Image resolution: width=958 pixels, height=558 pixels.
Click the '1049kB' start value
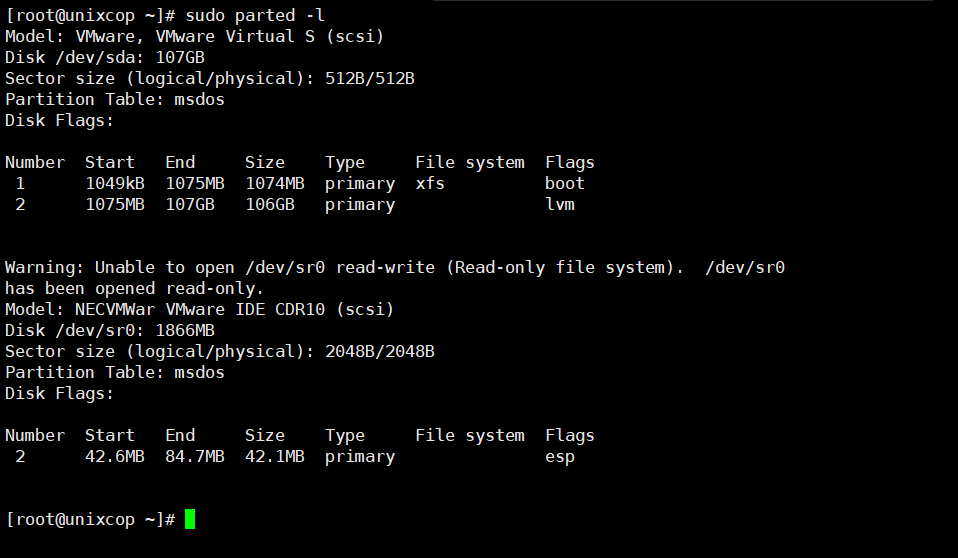[115, 183]
